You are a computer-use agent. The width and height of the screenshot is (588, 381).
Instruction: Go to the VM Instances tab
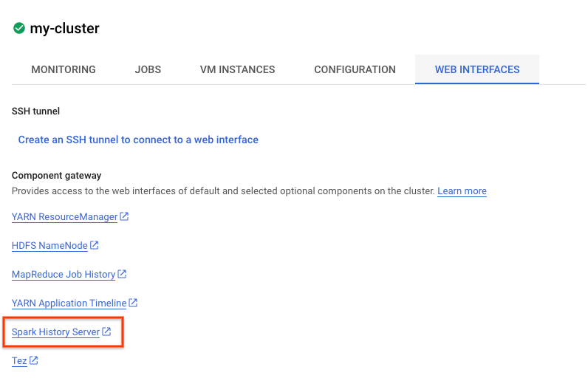click(x=237, y=69)
